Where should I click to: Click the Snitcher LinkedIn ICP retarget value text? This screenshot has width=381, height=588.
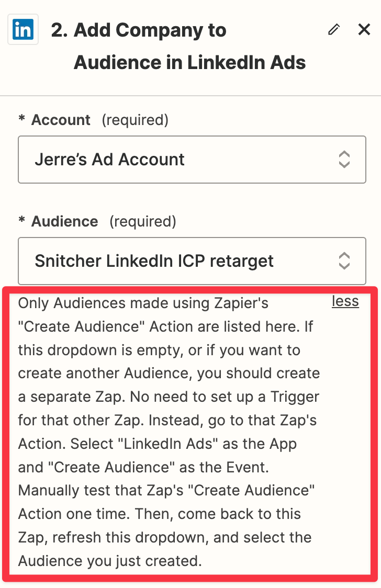pos(154,261)
